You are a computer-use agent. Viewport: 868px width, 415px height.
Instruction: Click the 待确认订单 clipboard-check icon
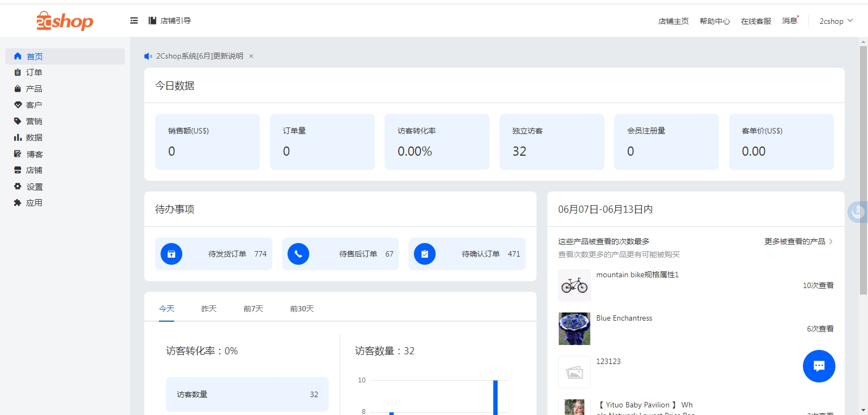425,254
